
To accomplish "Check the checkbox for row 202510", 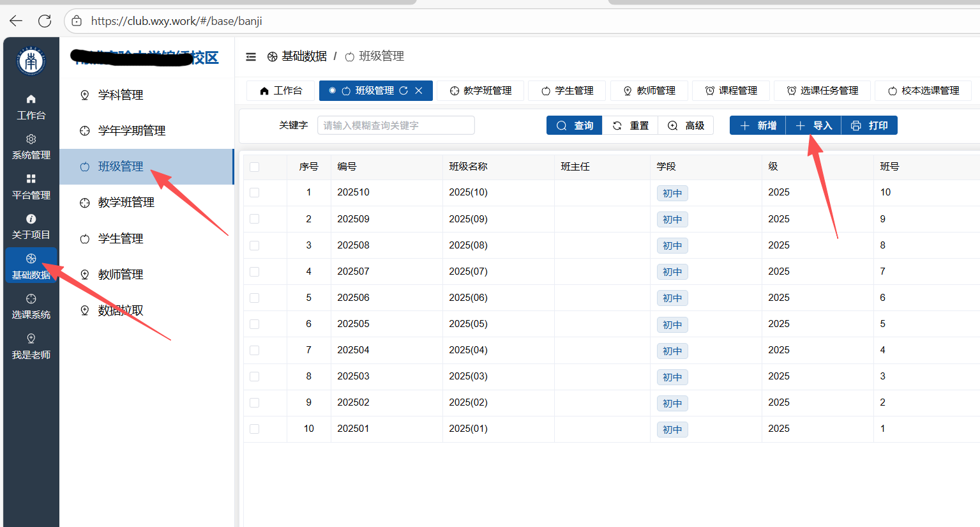I will click(255, 192).
